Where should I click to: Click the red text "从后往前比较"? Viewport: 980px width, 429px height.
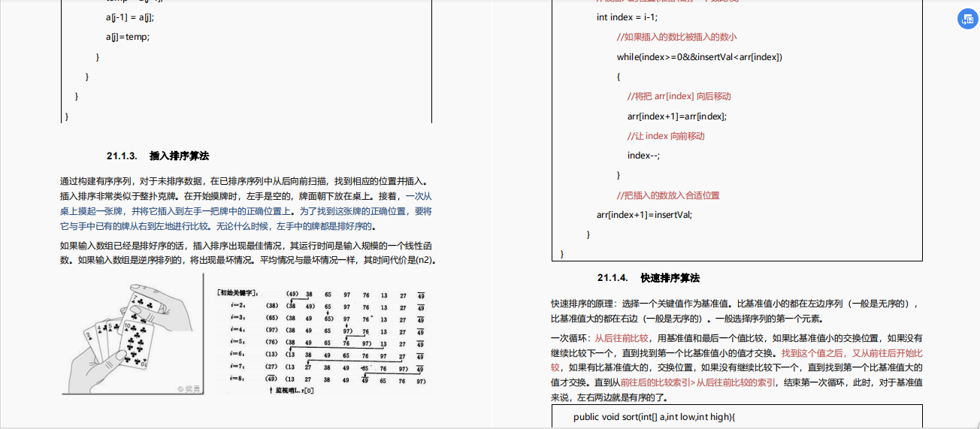(622, 338)
